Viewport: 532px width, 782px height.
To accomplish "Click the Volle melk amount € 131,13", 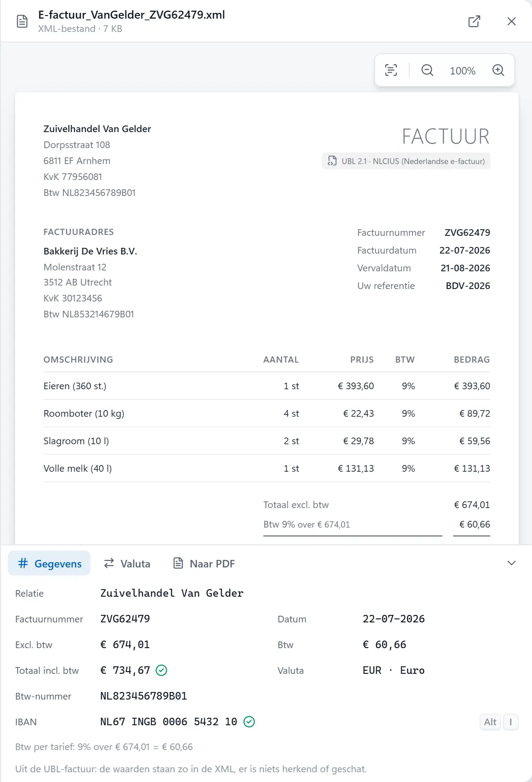I will (x=472, y=469).
